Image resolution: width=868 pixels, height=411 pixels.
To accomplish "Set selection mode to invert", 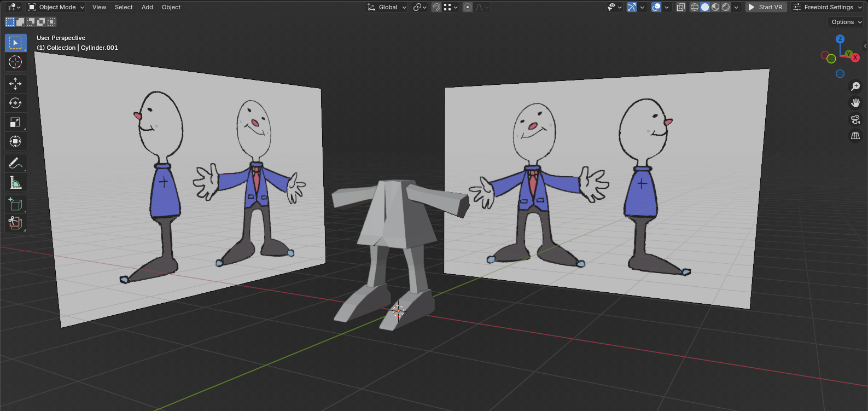I will pos(41,22).
